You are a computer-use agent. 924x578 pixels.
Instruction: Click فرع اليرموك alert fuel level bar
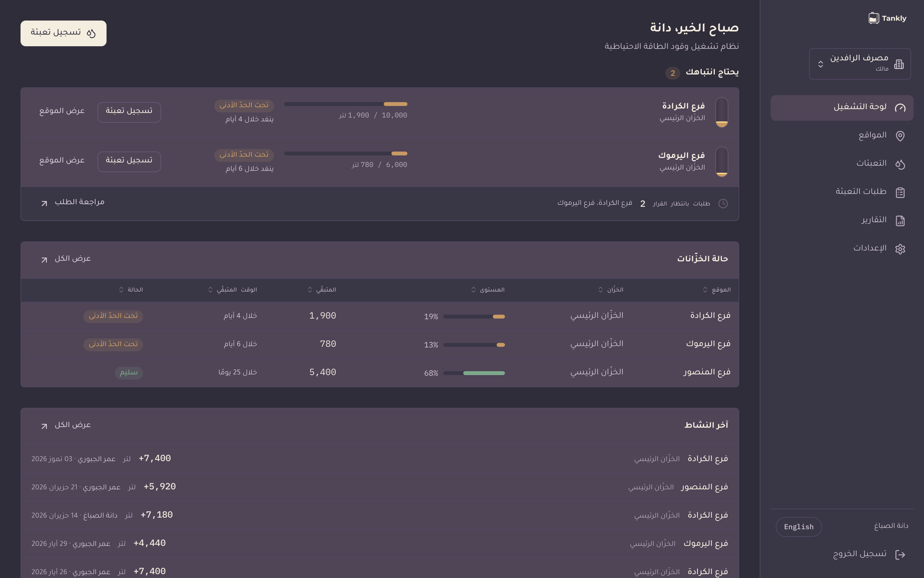(x=346, y=154)
